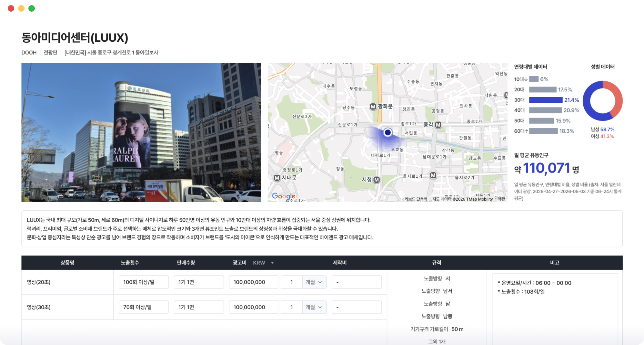Close the window with the red button
This screenshot has width=644, height=345.
coord(11,8)
